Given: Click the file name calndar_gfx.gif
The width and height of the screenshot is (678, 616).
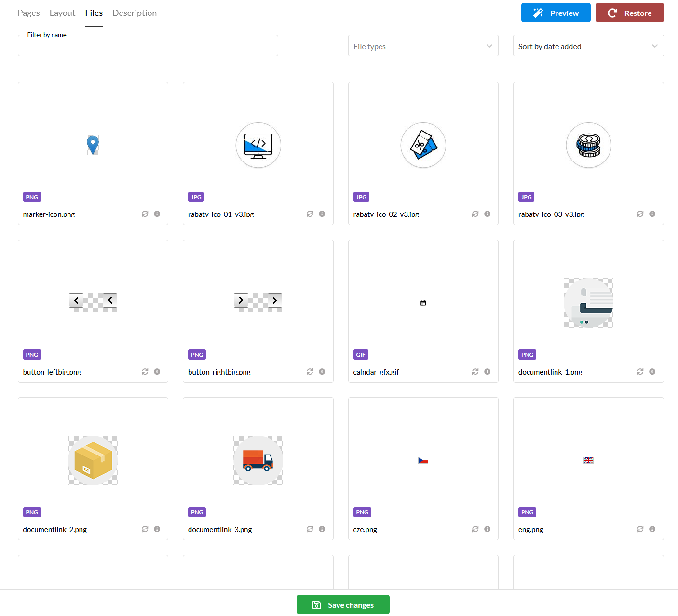Looking at the screenshot, I should pyautogui.click(x=376, y=372).
